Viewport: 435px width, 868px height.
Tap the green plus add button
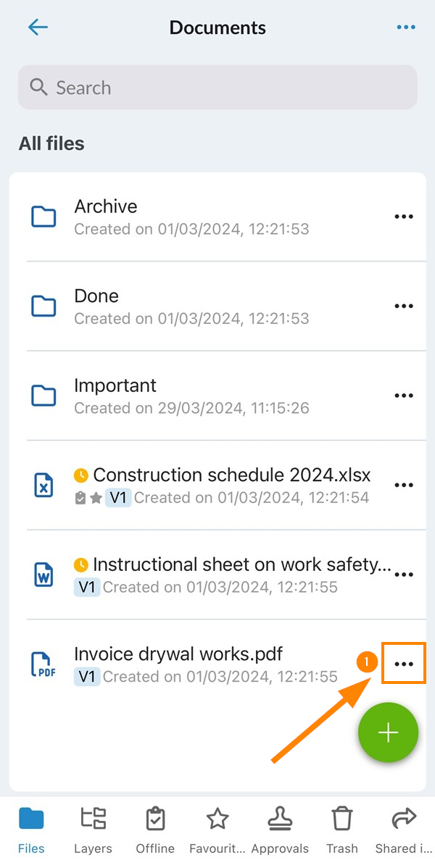pos(388,733)
